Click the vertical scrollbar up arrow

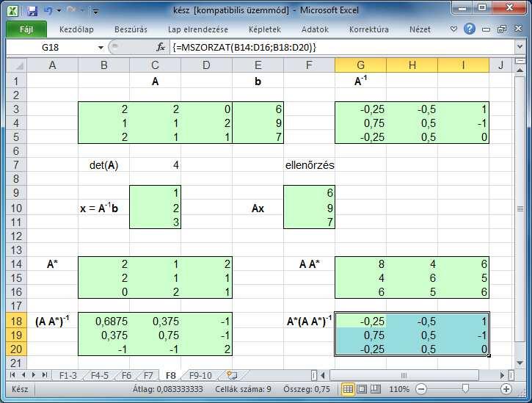pyautogui.click(x=520, y=70)
